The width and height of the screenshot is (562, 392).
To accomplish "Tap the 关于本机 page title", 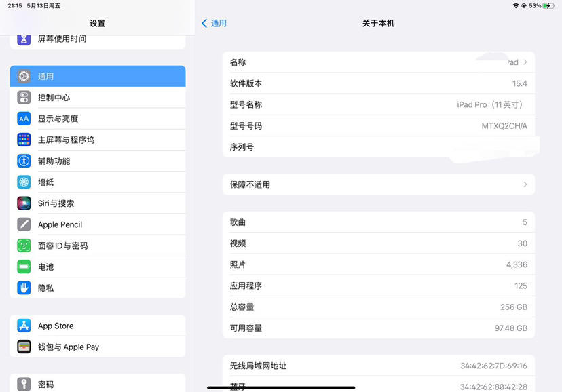I will (x=379, y=24).
